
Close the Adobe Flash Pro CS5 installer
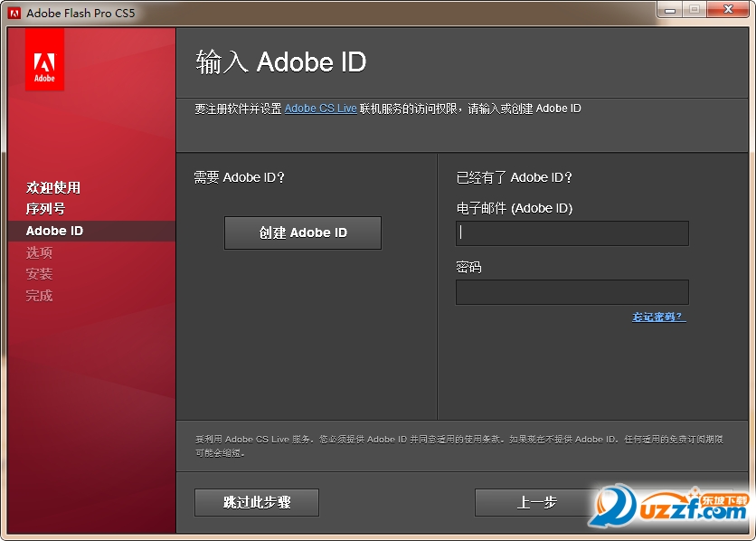pyautogui.click(x=728, y=9)
